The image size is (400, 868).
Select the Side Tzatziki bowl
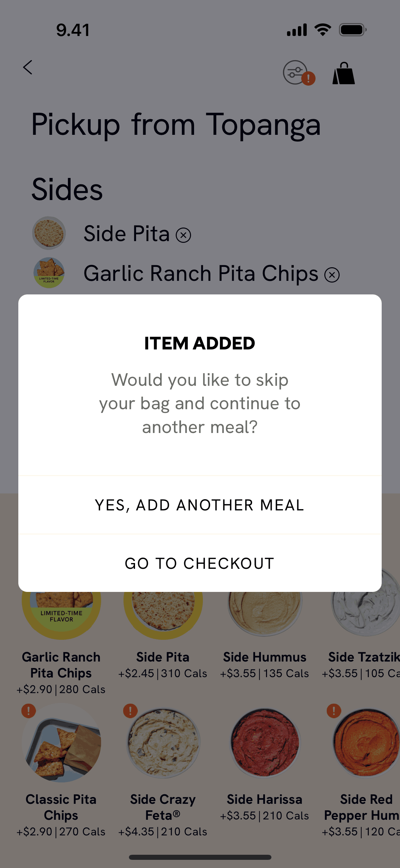366,611
